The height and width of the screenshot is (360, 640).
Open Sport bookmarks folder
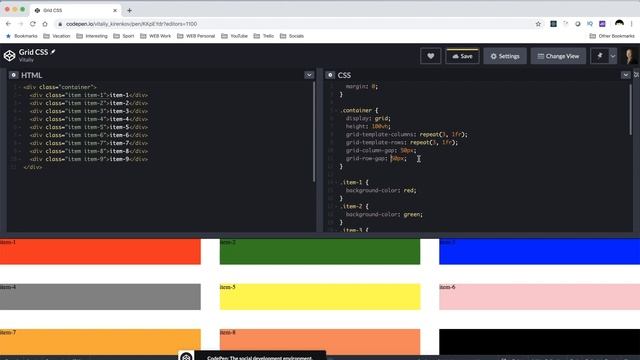click(x=124, y=36)
